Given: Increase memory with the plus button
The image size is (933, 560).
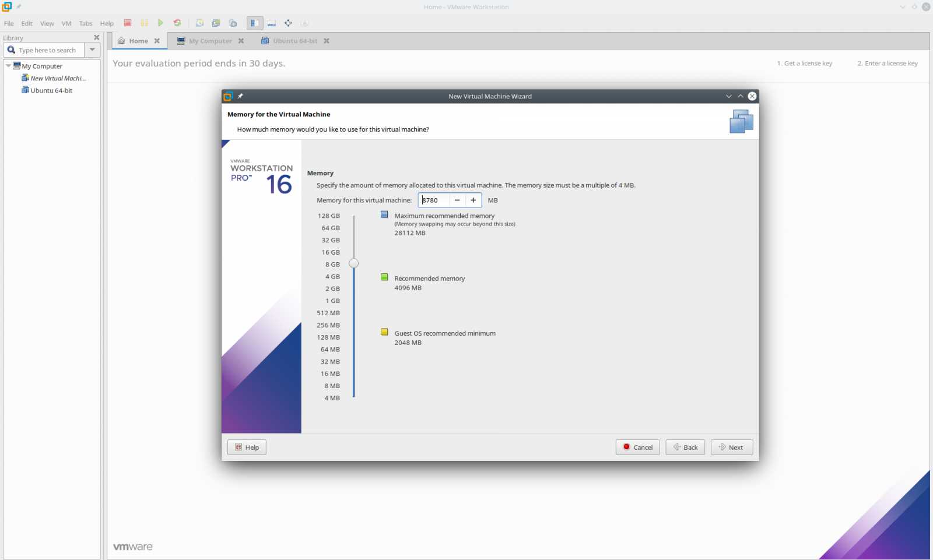Looking at the screenshot, I should point(473,200).
